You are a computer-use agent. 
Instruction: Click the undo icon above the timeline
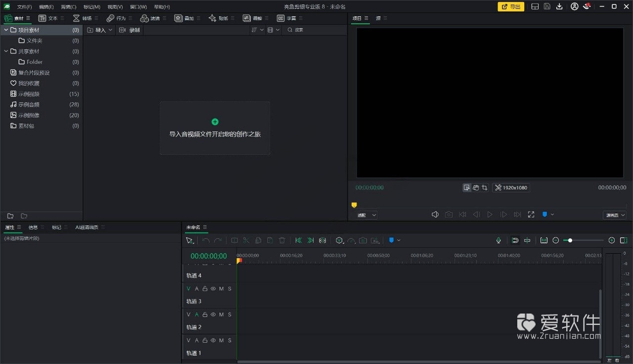tap(206, 240)
